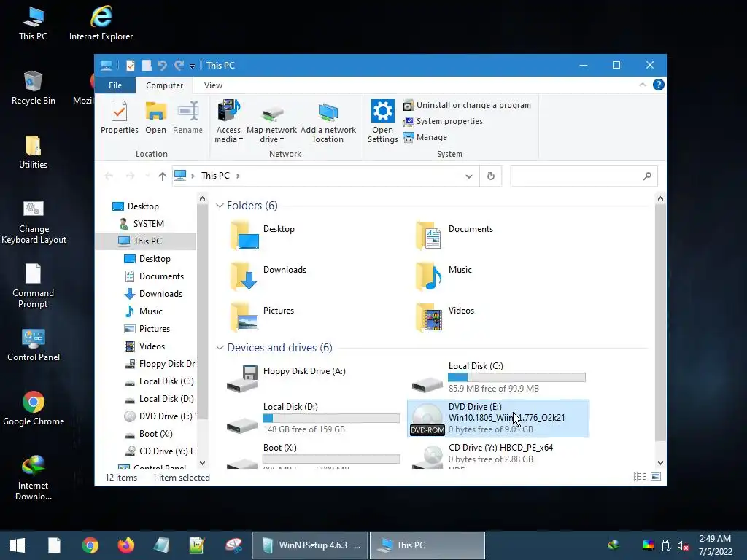Select Command Prompt desktop shortcut
Image resolution: width=747 pixels, height=560 pixels.
tap(33, 286)
